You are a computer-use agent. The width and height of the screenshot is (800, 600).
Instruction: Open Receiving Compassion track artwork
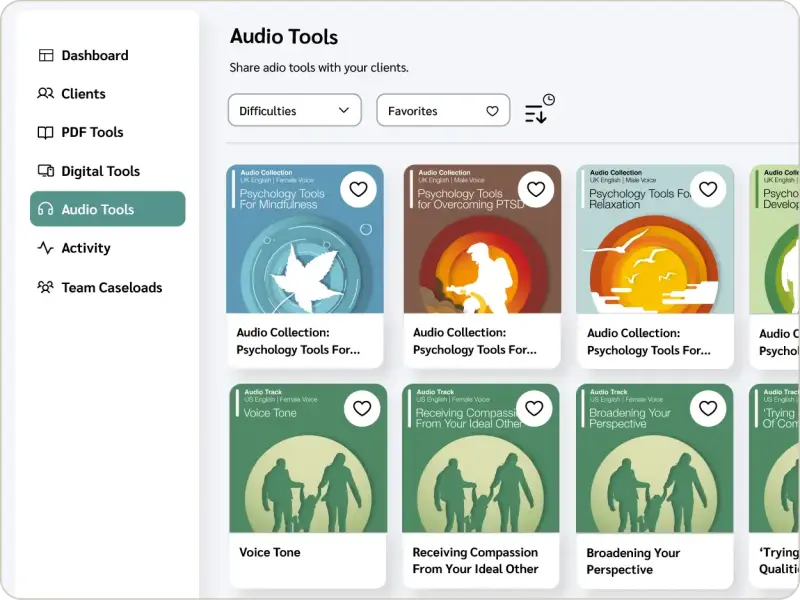point(481,459)
